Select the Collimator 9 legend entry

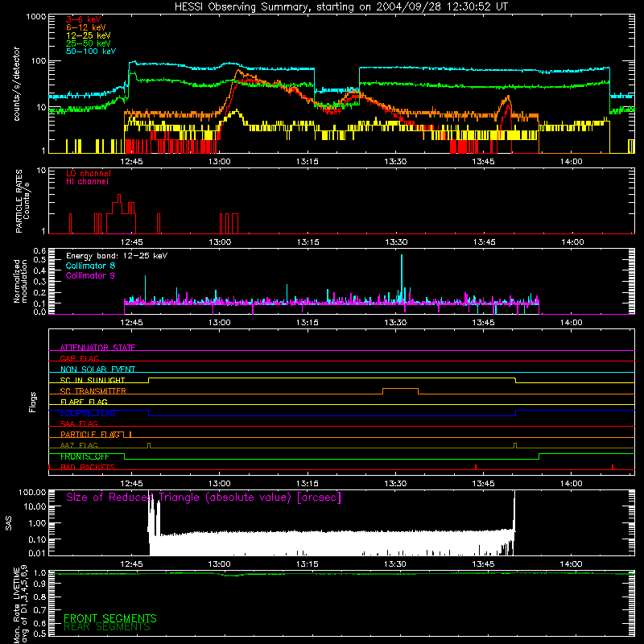(x=90, y=275)
